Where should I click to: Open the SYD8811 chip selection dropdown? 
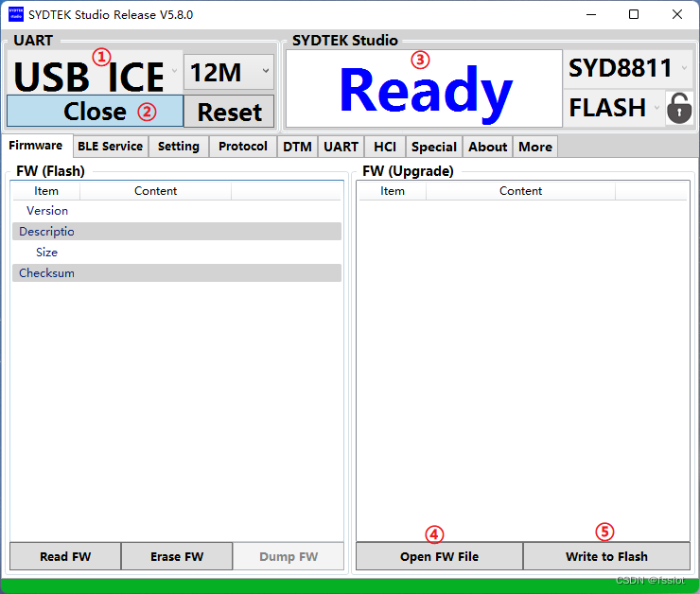(628, 68)
